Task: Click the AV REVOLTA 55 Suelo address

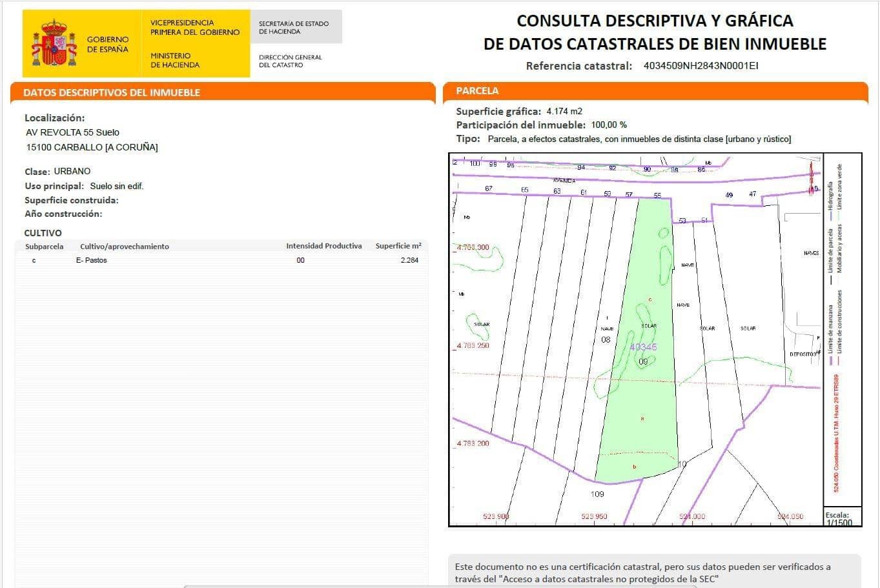Action: (x=72, y=132)
